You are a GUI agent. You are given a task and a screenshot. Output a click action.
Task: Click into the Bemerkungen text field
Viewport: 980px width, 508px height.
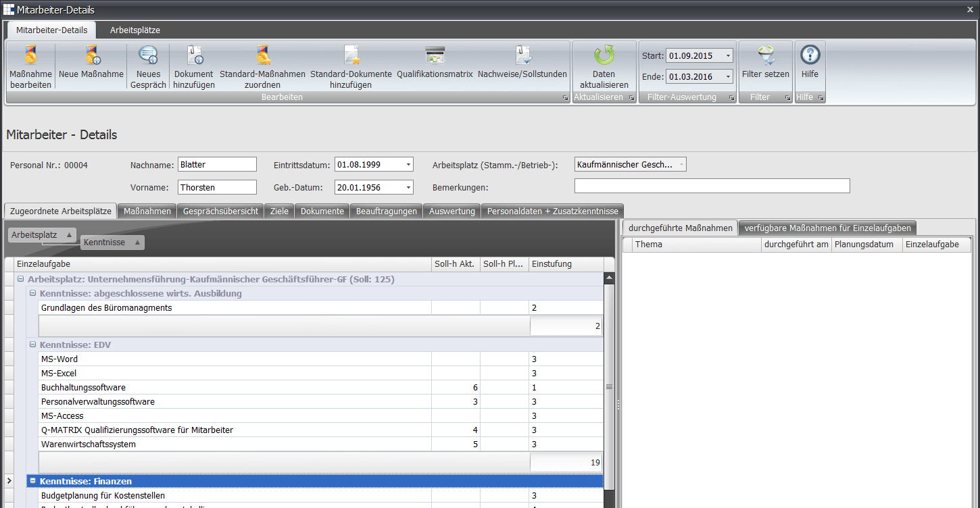tap(712, 186)
